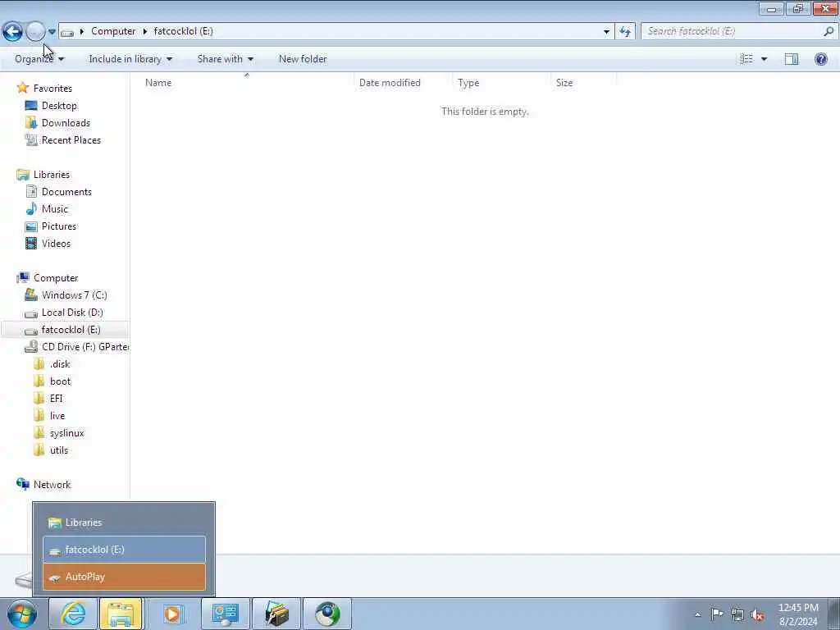
Task: Open the Share with menu
Action: pos(225,59)
